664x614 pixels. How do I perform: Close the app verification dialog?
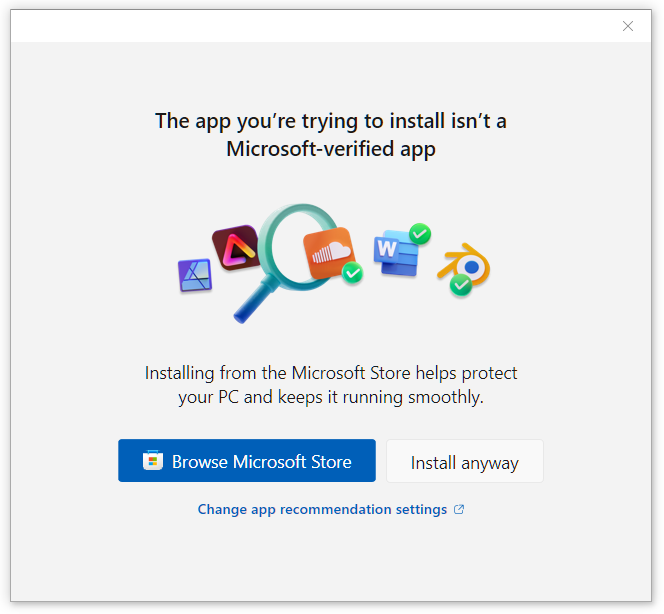click(628, 26)
